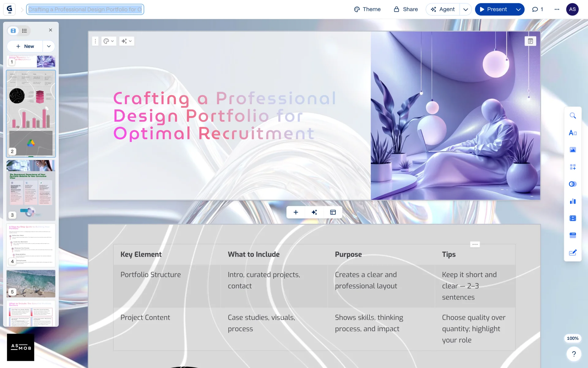Open the charts and diagrams tool
The width and height of the screenshot is (588, 368).
pyautogui.click(x=573, y=201)
